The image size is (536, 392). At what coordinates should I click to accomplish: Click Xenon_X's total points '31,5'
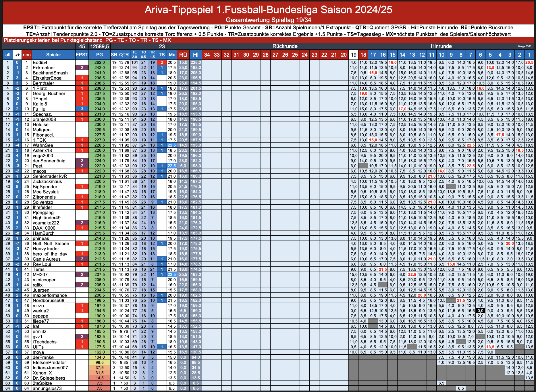pos(99,373)
